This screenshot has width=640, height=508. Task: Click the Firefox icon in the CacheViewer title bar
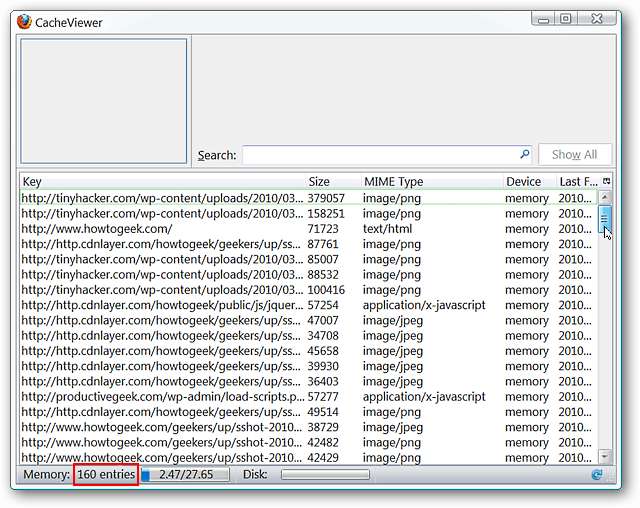point(24,22)
